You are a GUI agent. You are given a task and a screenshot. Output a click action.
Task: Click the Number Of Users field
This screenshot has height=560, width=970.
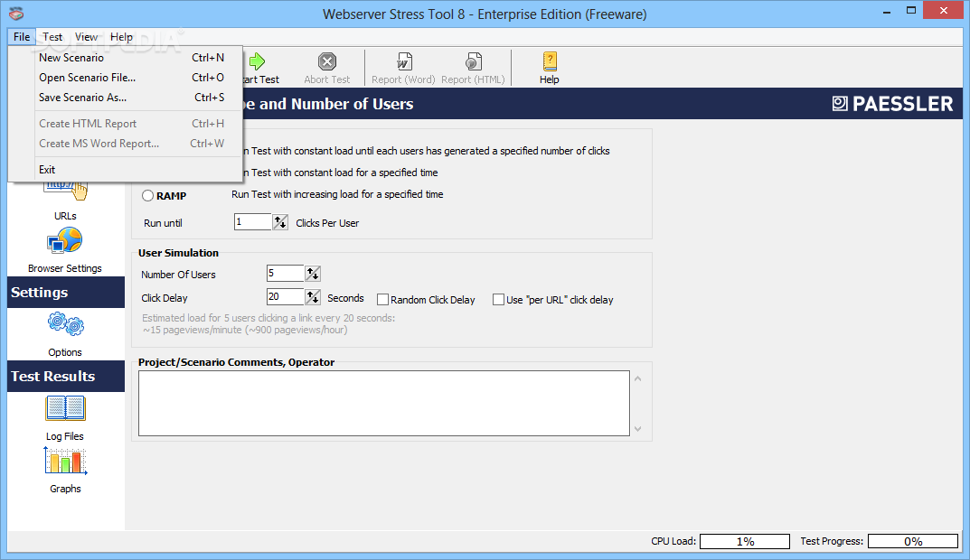(x=285, y=273)
